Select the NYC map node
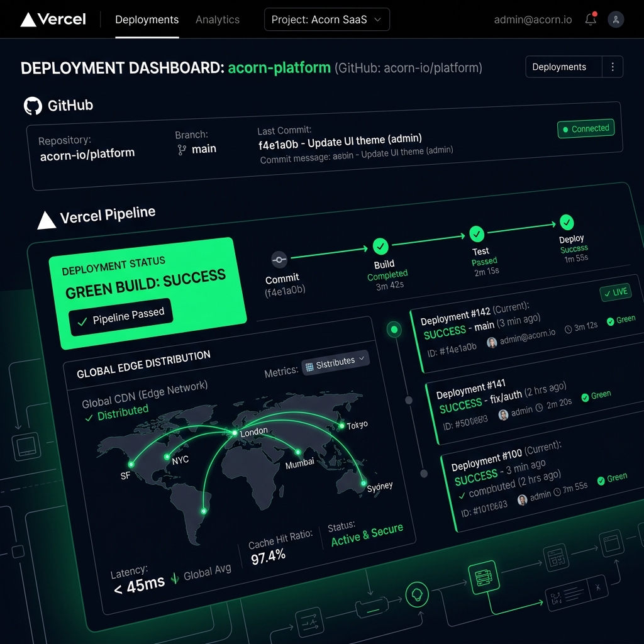The image size is (644, 644). (167, 457)
